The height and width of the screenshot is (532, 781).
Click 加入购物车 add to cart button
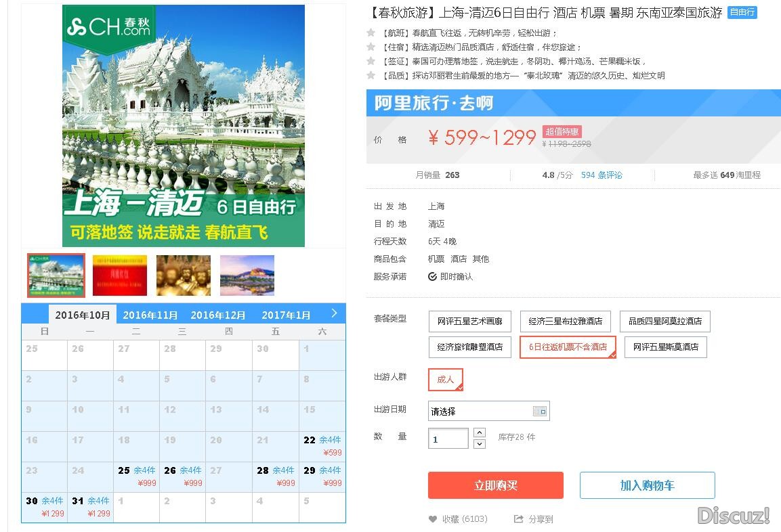click(647, 485)
